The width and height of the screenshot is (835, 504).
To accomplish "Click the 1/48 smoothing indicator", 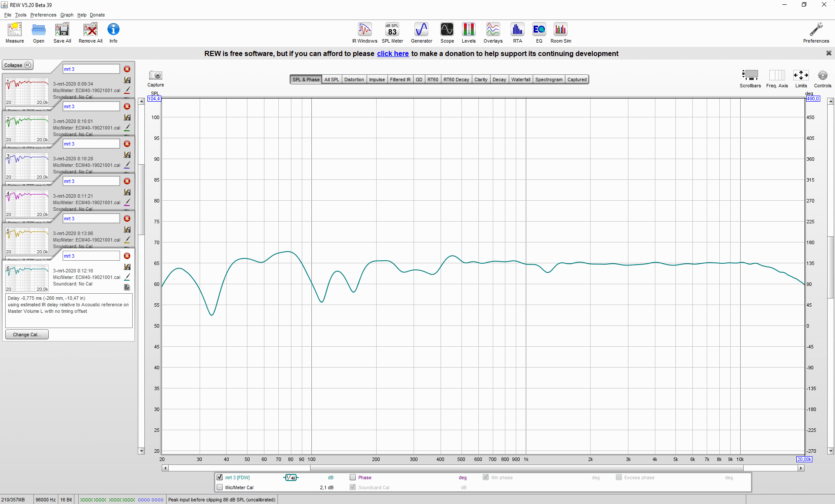I will [291, 477].
